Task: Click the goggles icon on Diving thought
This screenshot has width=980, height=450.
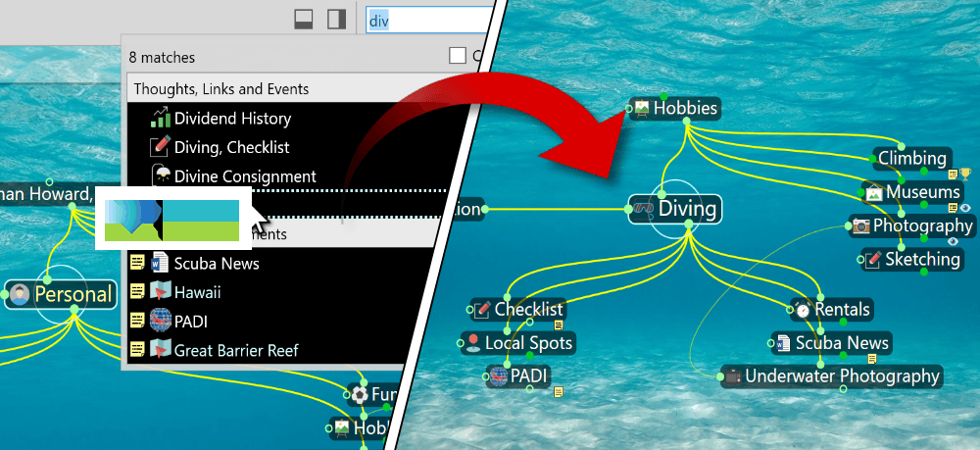Action: (x=643, y=208)
